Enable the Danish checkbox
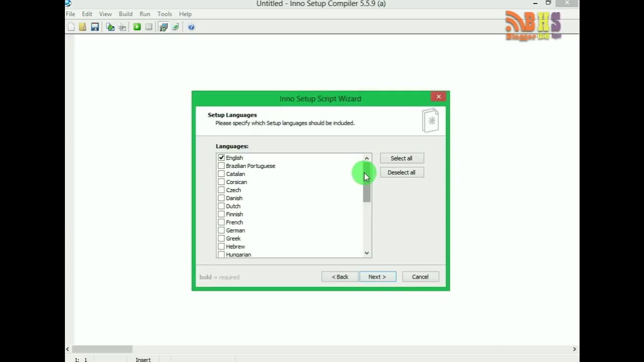 click(x=221, y=198)
